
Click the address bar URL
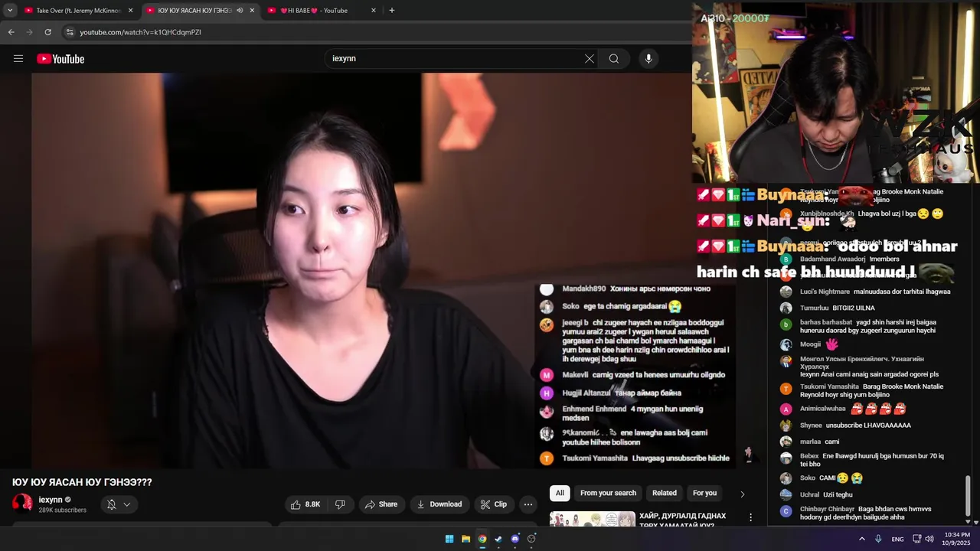[x=141, y=32]
